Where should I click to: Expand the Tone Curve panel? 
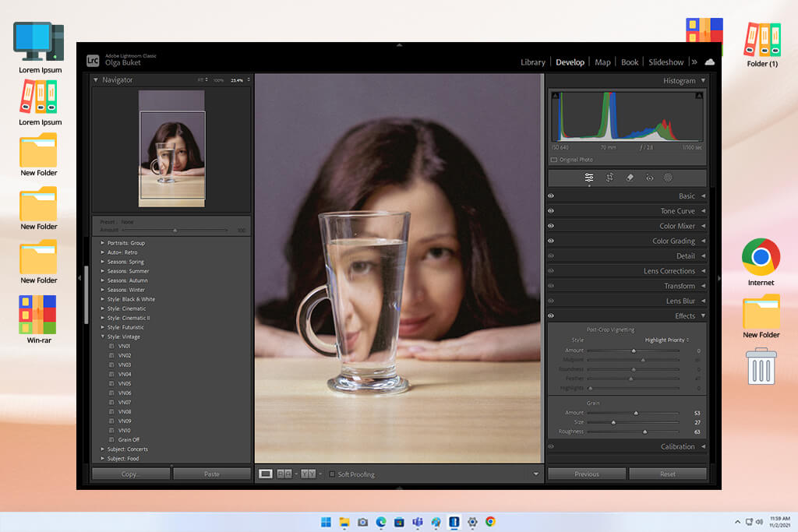pos(704,211)
